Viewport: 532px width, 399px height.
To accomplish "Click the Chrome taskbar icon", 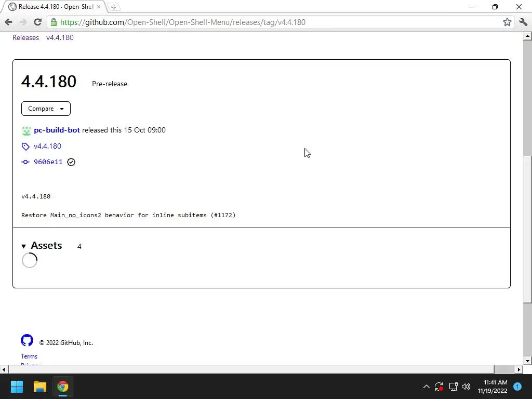I will point(62,387).
